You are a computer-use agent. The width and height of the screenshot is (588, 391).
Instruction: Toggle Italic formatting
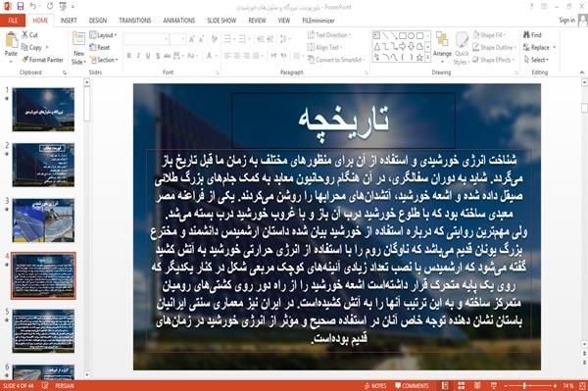tap(138, 56)
